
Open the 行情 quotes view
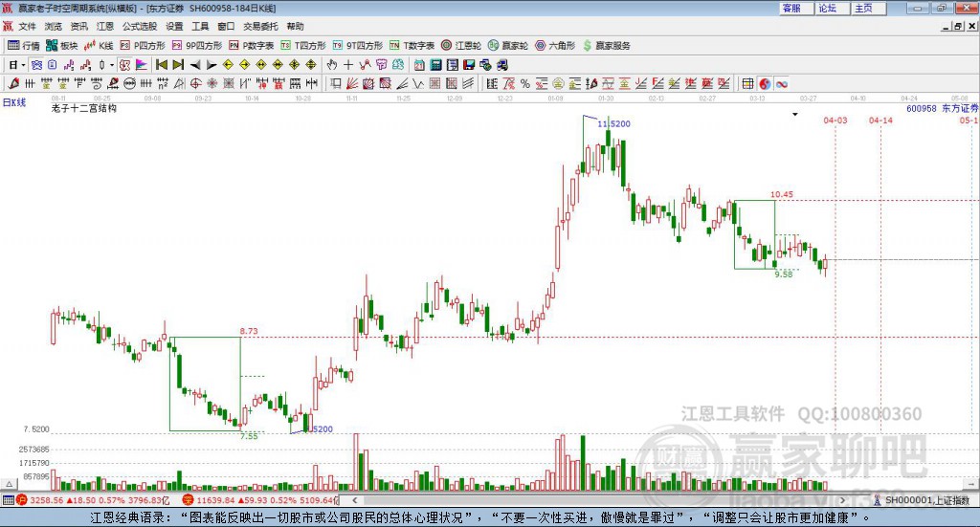[x=24, y=46]
